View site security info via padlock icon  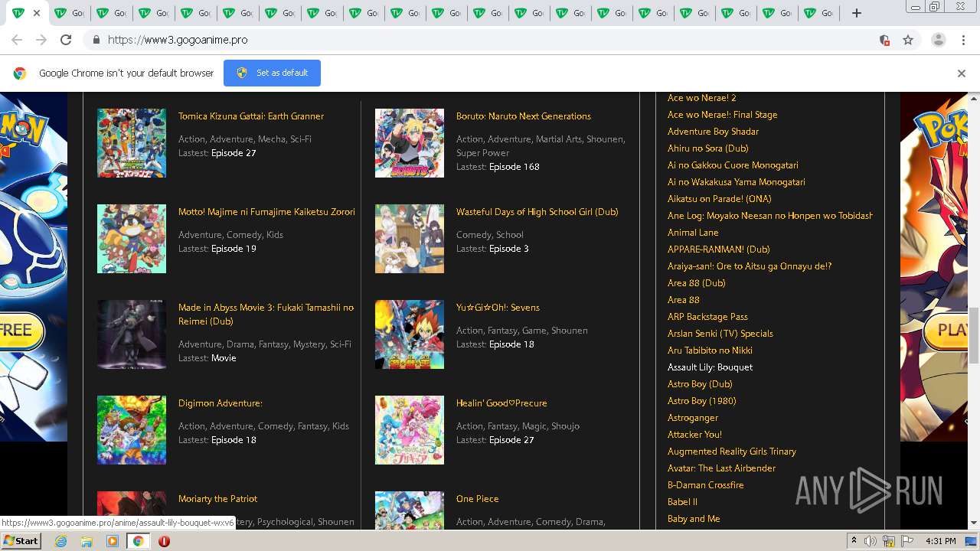tap(96, 40)
